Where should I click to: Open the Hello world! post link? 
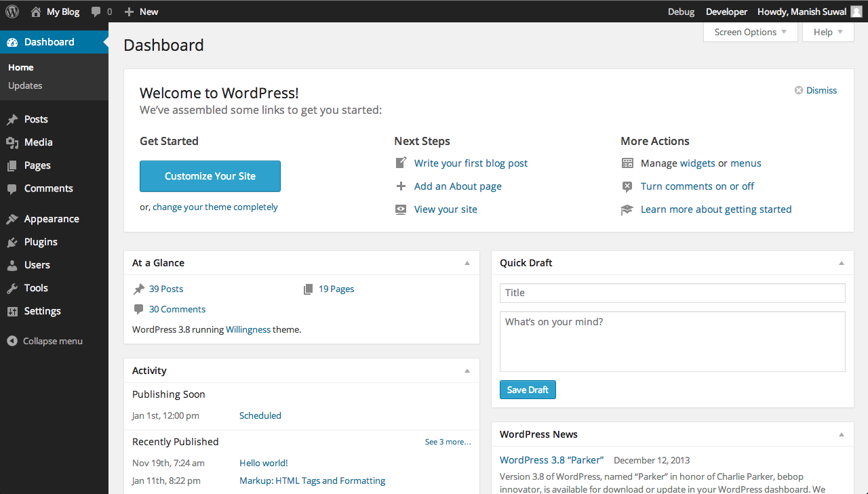pyautogui.click(x=264, y=463)
